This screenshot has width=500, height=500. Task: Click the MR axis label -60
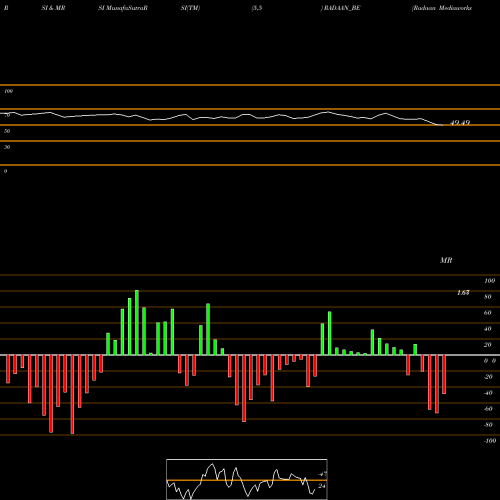488,409
